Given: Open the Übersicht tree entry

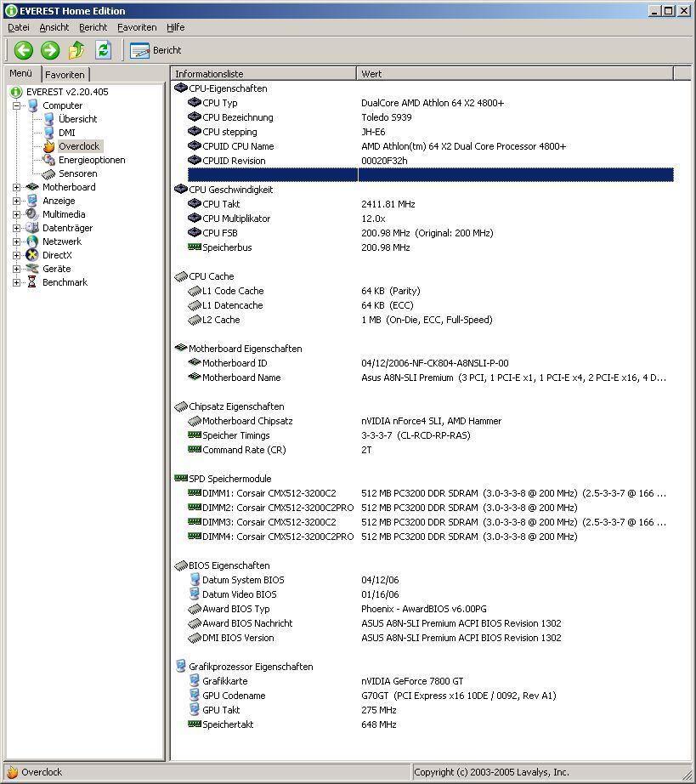Looking at the screenshot, I should [77, 119].
